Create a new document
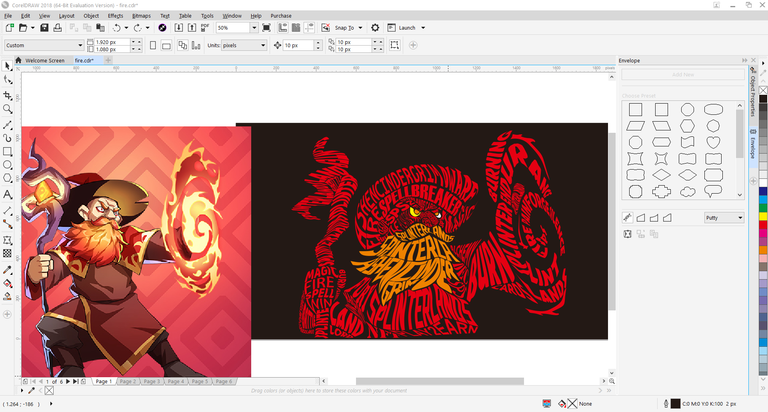Viewport: 768px width, 412px height. (x=9, y=28)
